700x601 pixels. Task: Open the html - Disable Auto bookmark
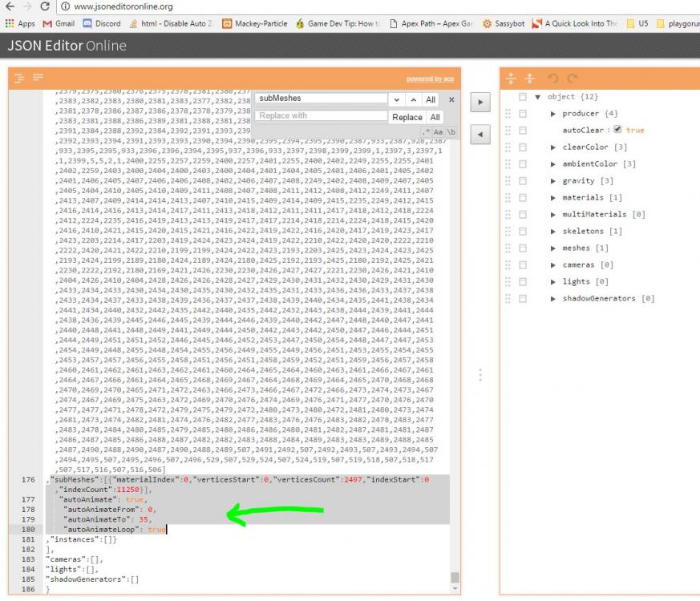click(x=171, y=24)
